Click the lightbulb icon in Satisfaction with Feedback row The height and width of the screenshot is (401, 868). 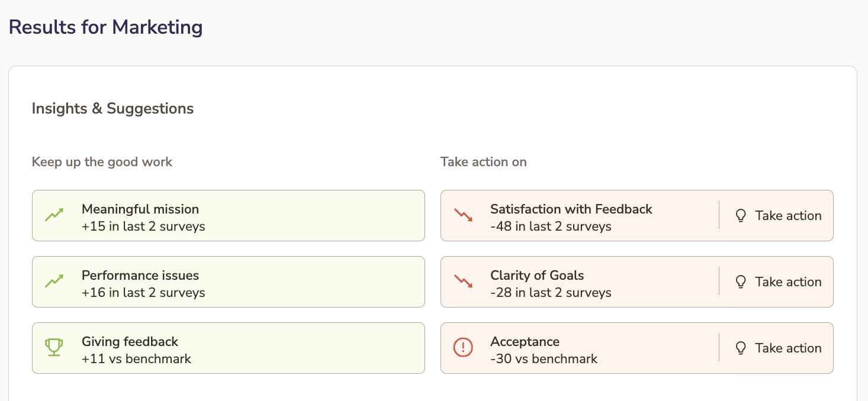click(740, 216)
